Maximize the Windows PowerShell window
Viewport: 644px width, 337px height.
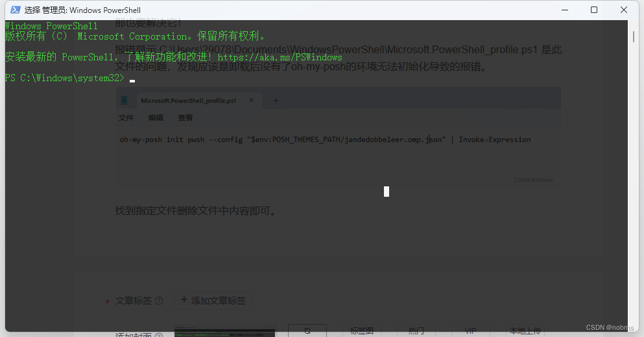point(594,10)
